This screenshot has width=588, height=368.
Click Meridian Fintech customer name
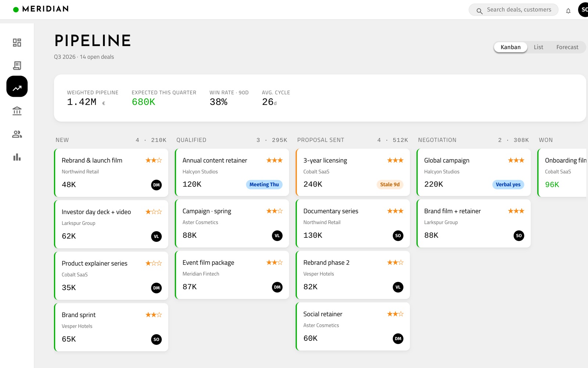click(201, 274)
